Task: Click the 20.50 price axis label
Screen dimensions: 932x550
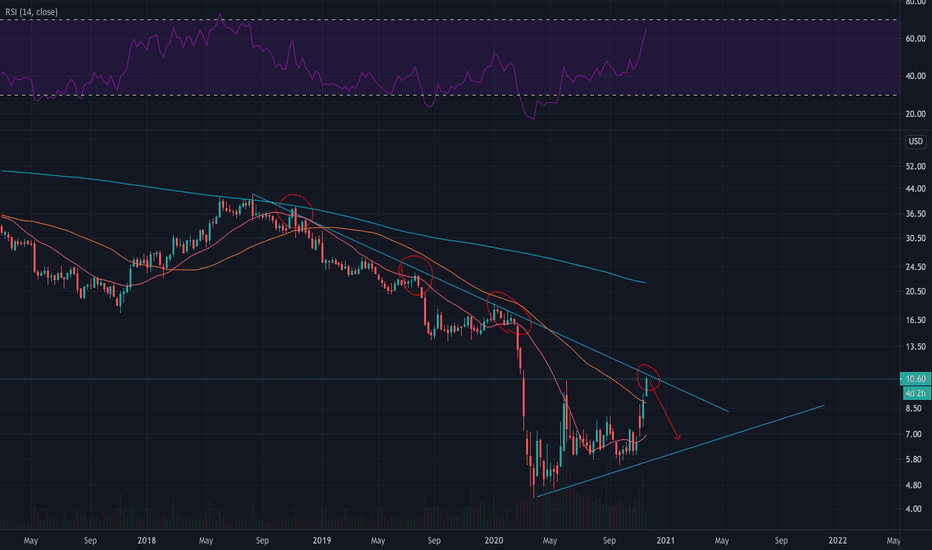Action: (x=915, y=291)
